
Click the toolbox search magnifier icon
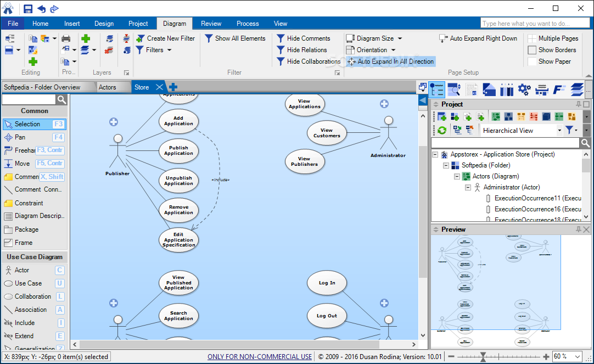(61, 99)
